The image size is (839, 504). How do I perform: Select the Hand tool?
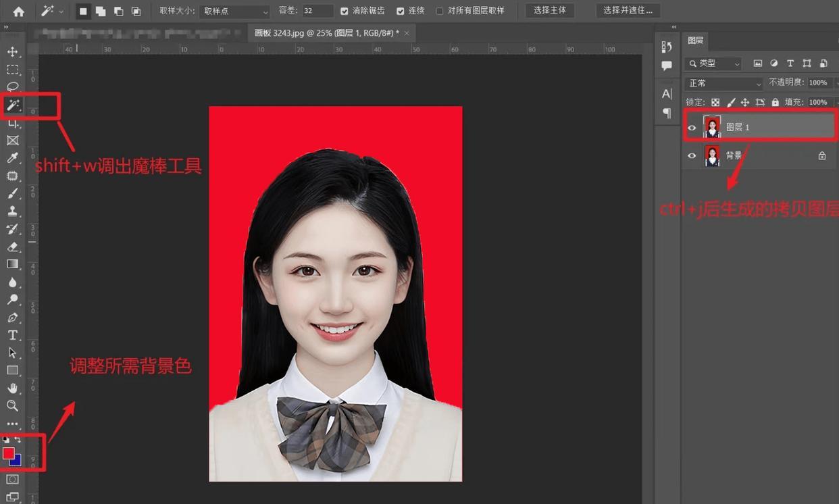pyautogui.click(x=12, y=388)
